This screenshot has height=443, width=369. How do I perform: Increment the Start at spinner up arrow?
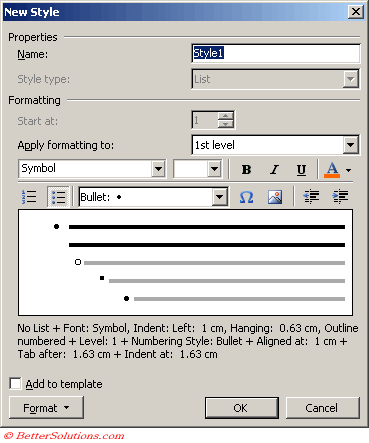(x=226, y=116)
